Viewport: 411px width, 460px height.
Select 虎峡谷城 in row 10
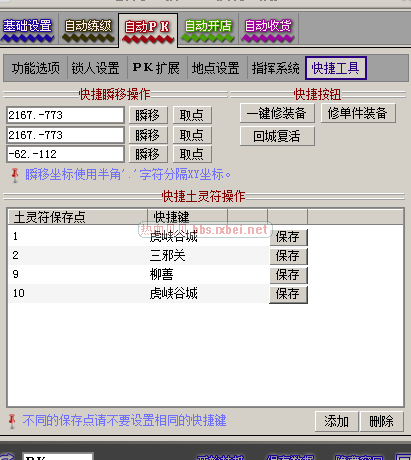[174, 294]
